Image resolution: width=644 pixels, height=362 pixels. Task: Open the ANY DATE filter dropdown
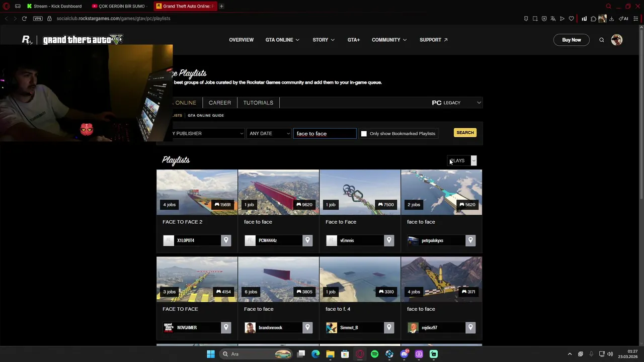[269, 133]
